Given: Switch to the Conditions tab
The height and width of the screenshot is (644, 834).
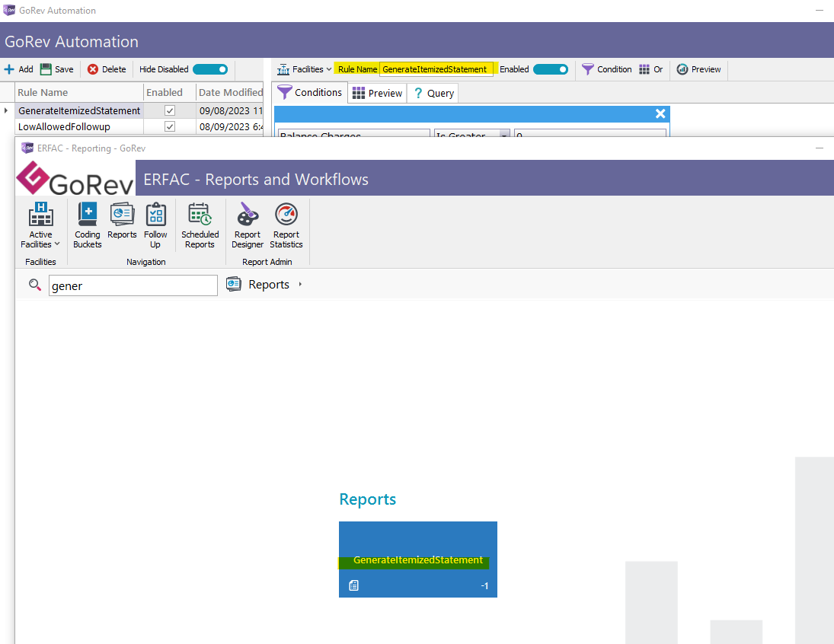Looking at the screenshot, I should pyautogui.click(x=310, y=93).
